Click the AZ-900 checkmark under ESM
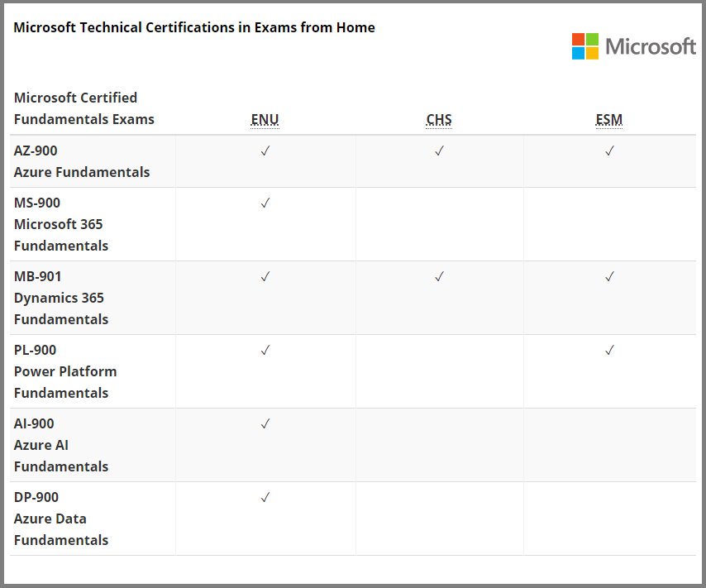This screenshot has height=588, width=706. click(609, 151)
